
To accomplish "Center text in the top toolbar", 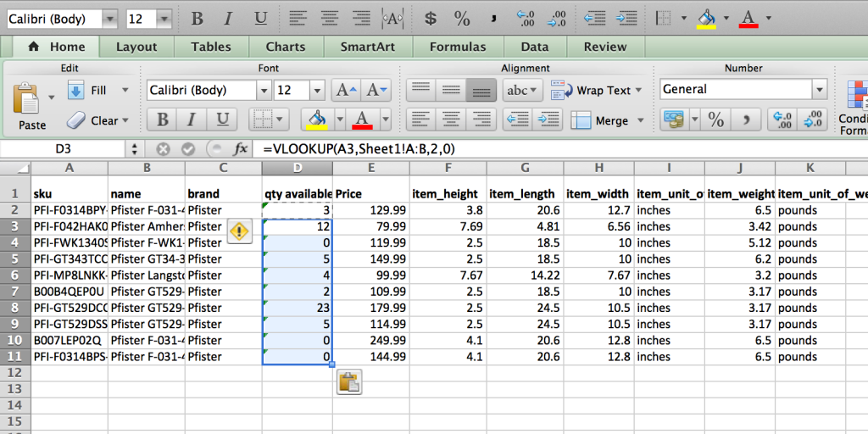I will [x=330, y=19].
